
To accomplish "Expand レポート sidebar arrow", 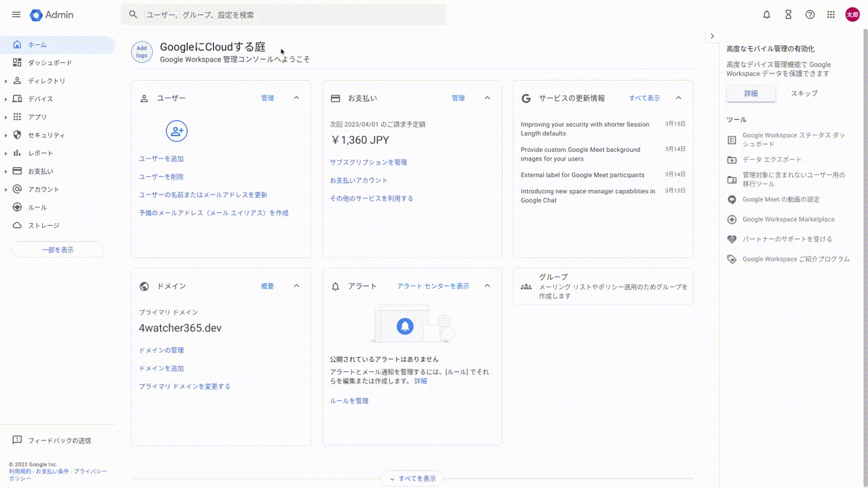I will [x=6, y=153].
